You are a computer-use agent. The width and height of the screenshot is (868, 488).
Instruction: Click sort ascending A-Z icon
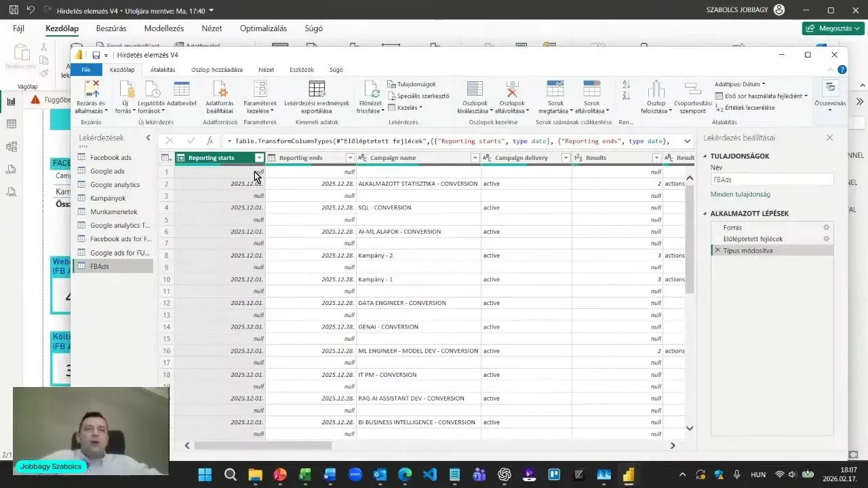tap(626, 84)
